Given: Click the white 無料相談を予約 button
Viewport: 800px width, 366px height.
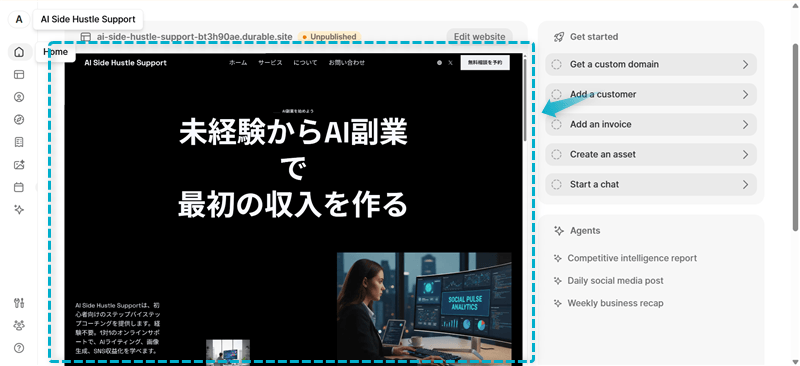Looking at the screenshot, I should 485,63.
